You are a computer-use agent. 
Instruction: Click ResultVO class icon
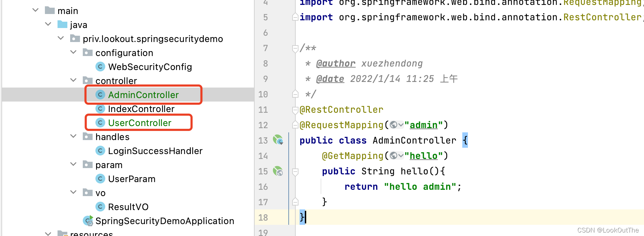[x=100, y=207]
